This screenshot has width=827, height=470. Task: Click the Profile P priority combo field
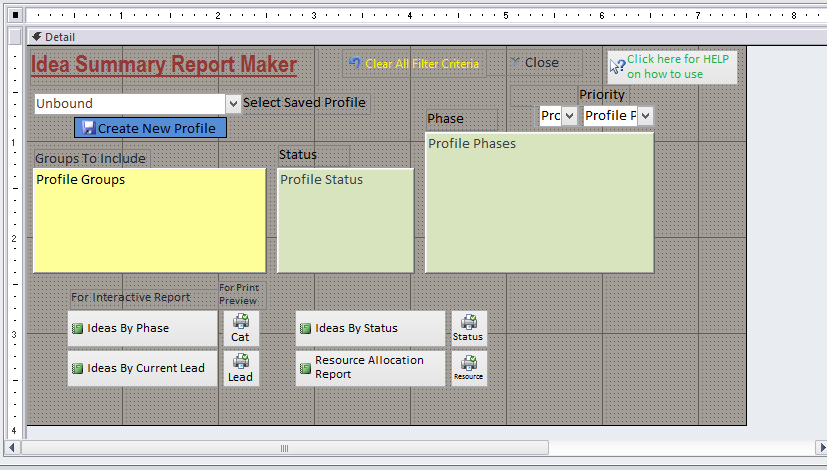611,116
